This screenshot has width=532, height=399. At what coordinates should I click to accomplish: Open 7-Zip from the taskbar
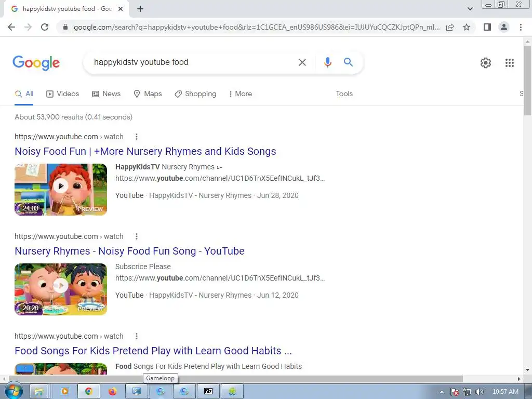(x=208, y=392)
